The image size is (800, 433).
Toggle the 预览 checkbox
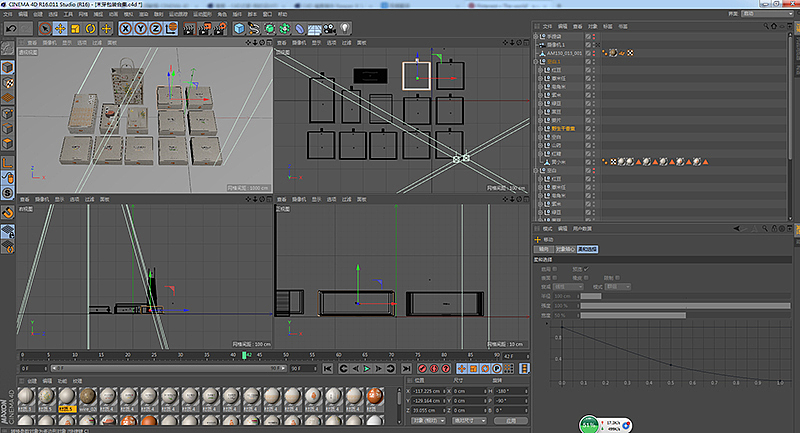[x=586, y=269]
